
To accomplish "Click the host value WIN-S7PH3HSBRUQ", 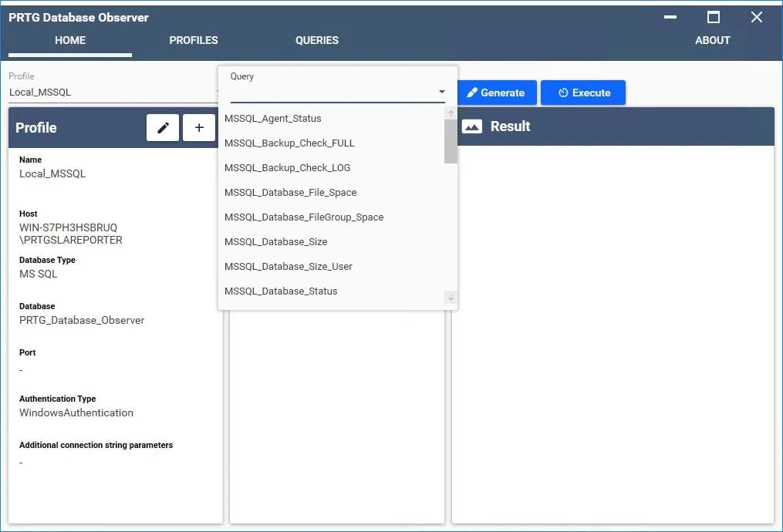I will [71, 234].
